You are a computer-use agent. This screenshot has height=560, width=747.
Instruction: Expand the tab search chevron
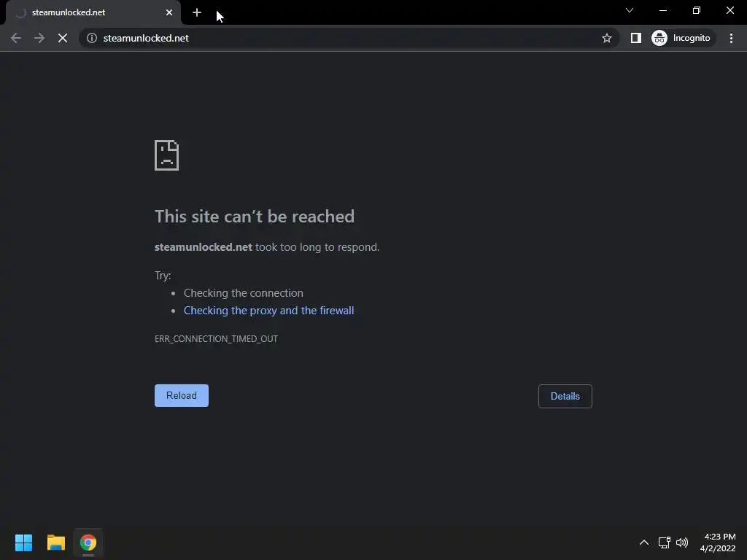630,10
